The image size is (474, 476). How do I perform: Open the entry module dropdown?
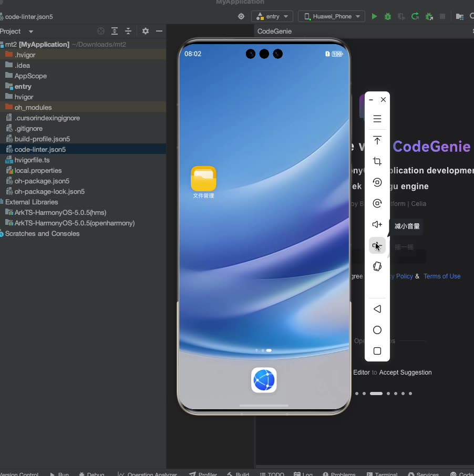click(272, 16)
